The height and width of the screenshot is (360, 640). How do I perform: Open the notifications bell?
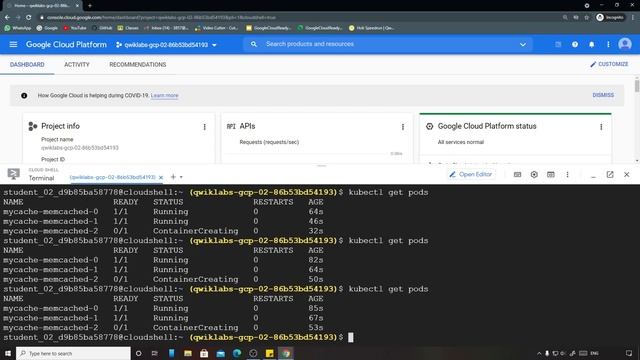(591, 44)
